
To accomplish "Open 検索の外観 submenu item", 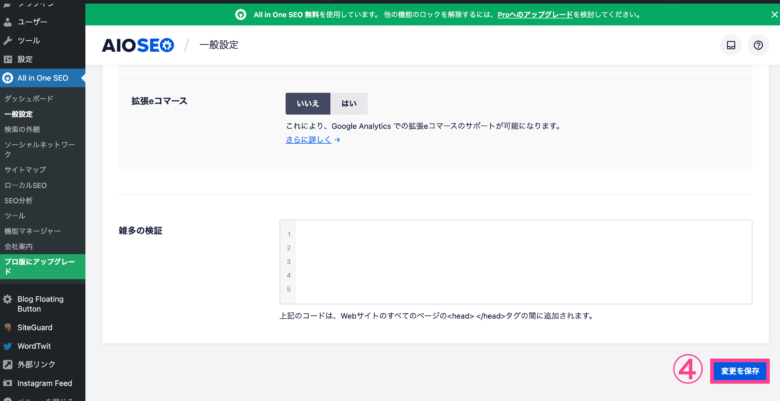I will (21, 129).
